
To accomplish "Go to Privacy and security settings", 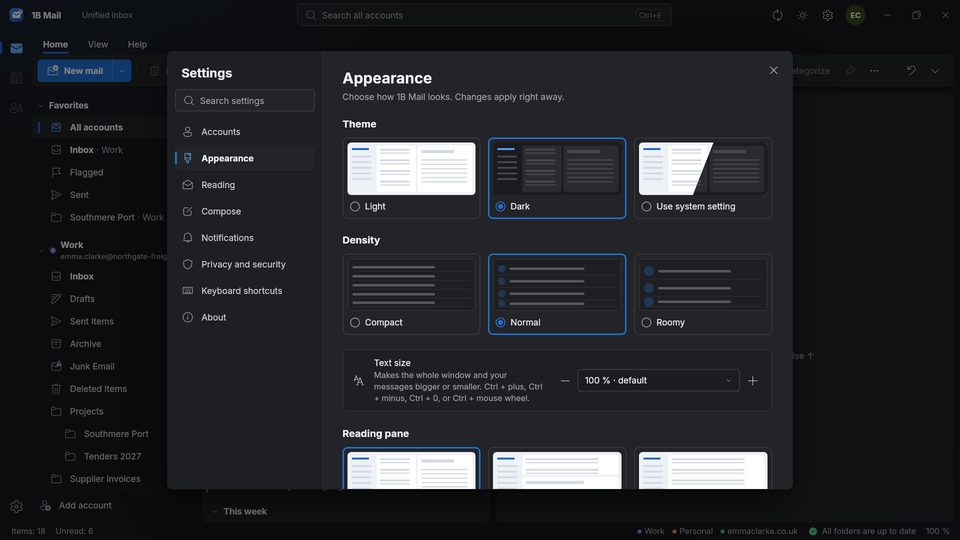I will pos(245,264).
